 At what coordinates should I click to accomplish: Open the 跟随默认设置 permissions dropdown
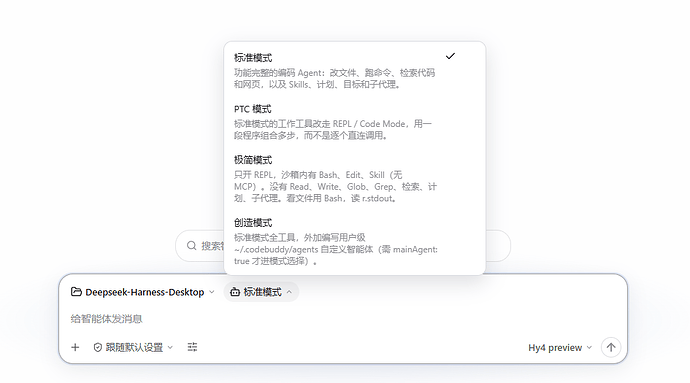(x=133, y=347)
